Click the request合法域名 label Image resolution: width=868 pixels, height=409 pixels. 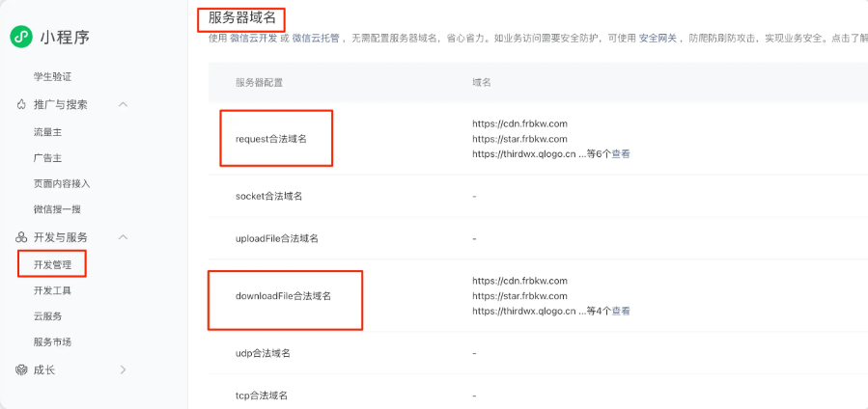[271, 139]
